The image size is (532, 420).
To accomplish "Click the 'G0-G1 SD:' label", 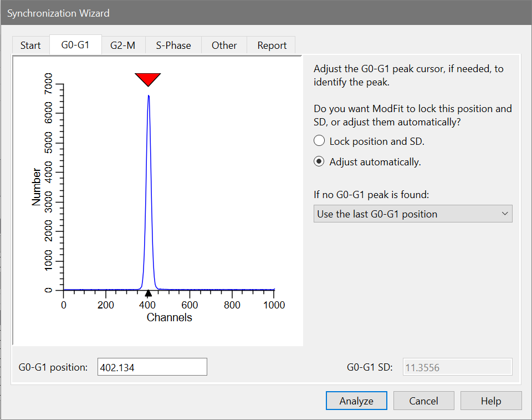I will [x=370, y=367].
